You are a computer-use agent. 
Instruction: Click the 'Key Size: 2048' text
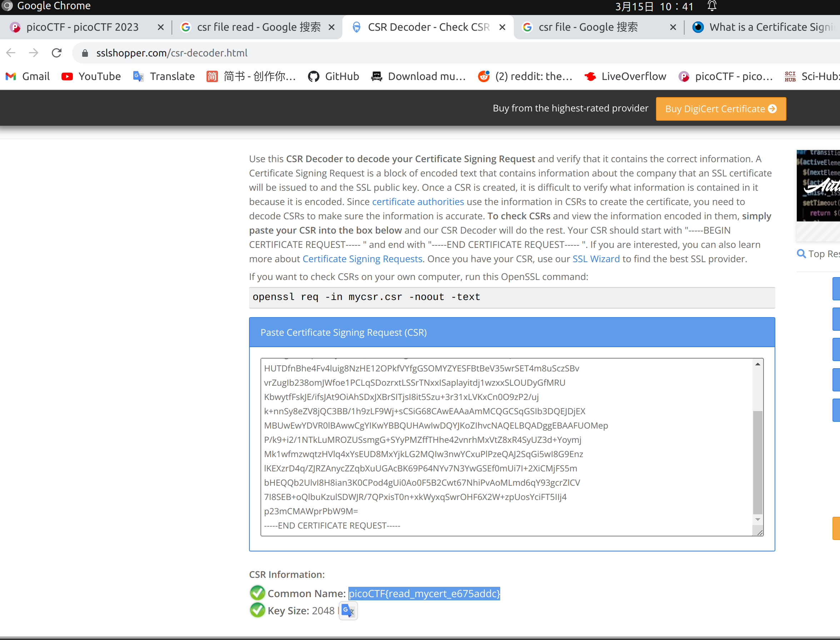(301, 611)
